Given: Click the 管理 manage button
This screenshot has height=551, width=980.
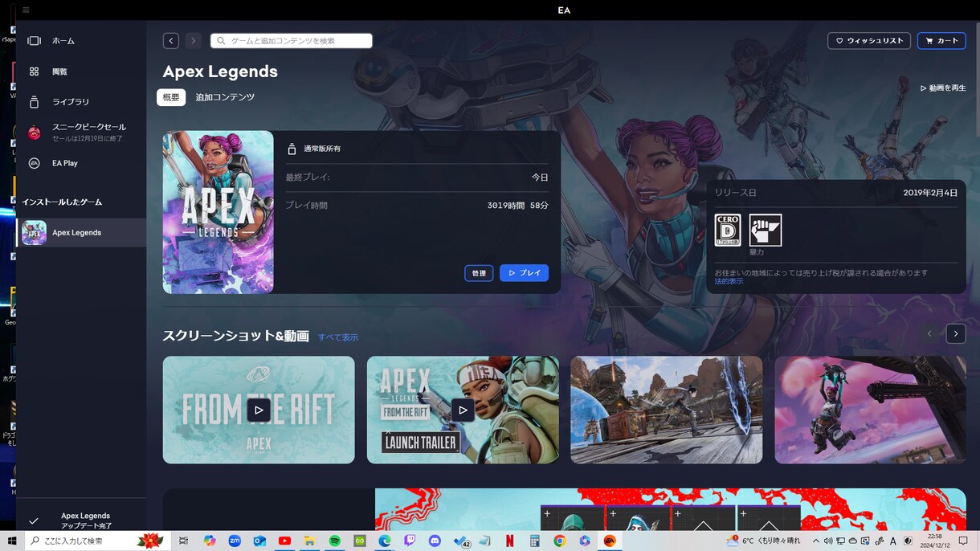Looking at the screenshot, I should point(479,273).
